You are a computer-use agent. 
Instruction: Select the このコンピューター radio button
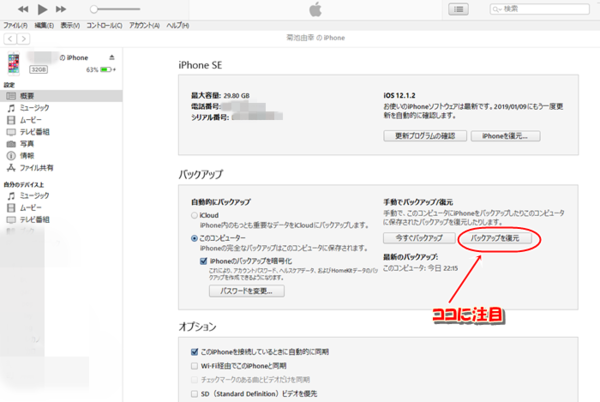(194, 239)
